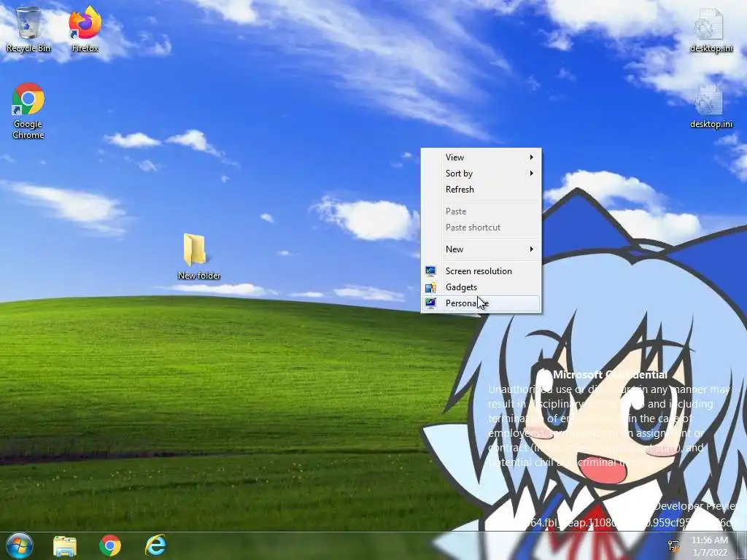The height and width of the screenshot is (560, 747).
Task: Click the Gadgets menu icon
Action: pos(430,287)
